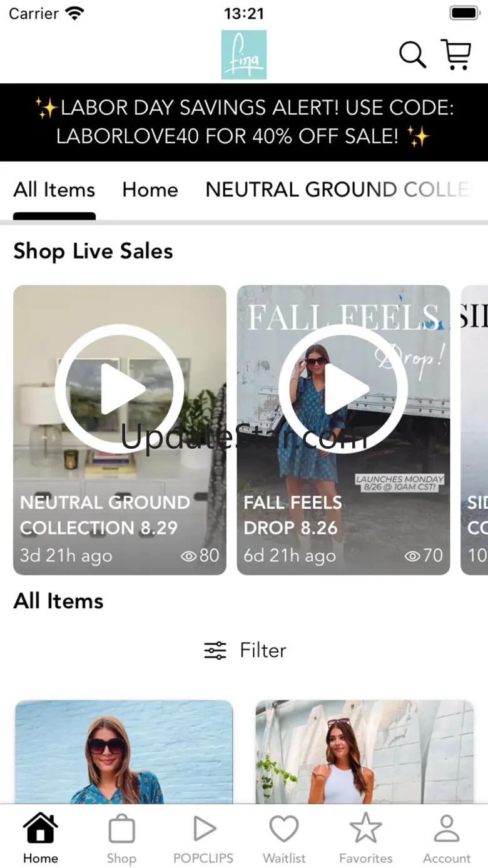
Task: Tap the Labor Day savings banner
Action: pos(244,122)
